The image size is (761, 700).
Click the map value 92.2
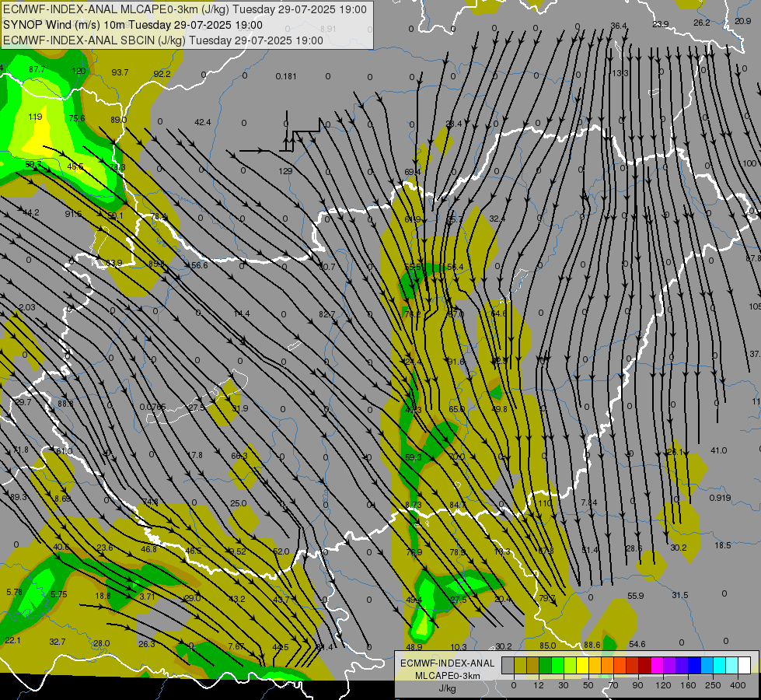click(162, 74)
